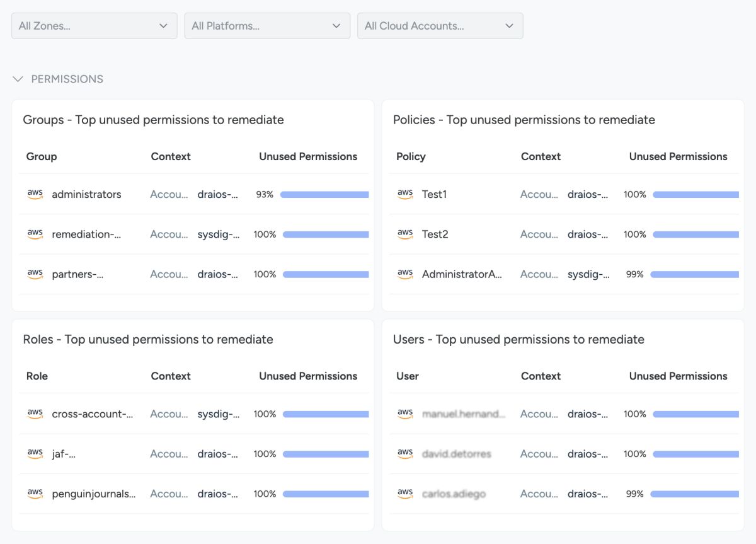This screenshot has height=544, width=756.
Task: Open the All Cloud Accounts dropdown
Action: click(440, 26)
